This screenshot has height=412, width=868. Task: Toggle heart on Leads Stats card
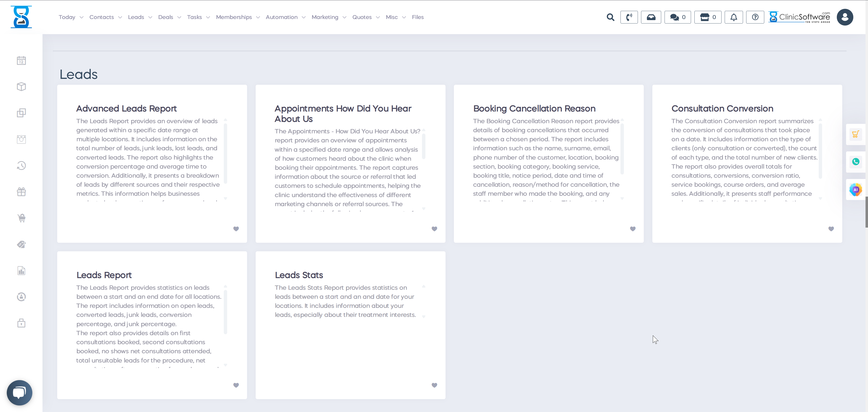click(x=434, y=385)
